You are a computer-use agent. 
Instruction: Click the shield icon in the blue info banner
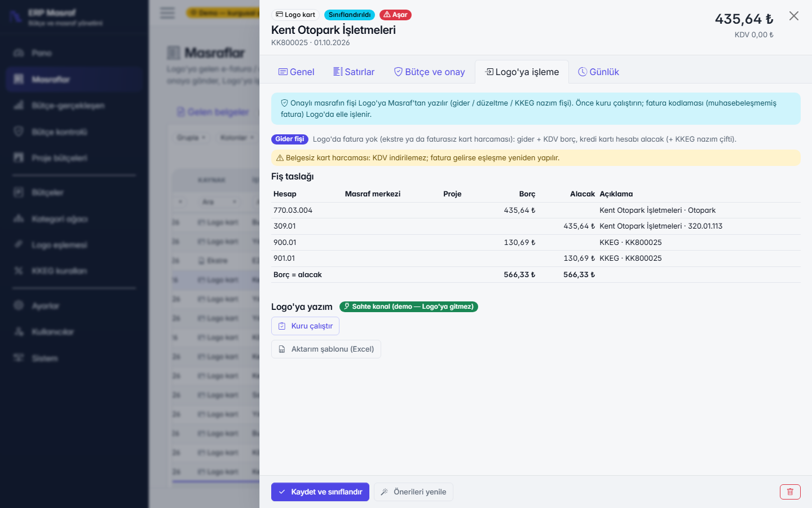tap(284, 103)
